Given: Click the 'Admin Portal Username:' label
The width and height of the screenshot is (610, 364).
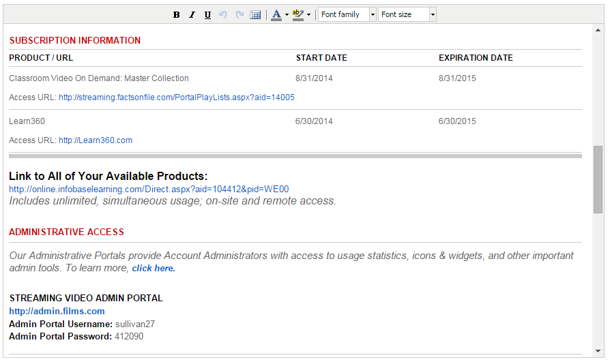Looking at the screenshot, I should [x=61, y=324].
